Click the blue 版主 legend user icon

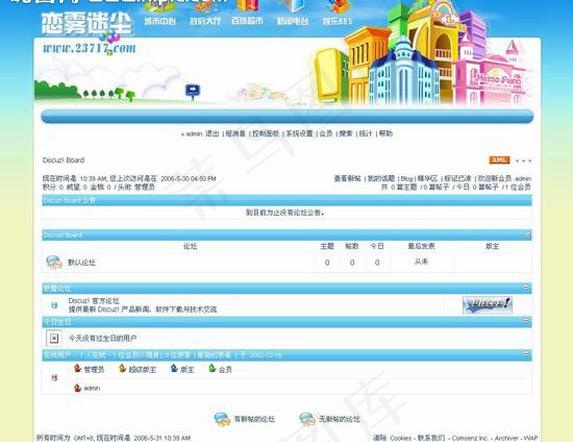[x=174, y=369]
